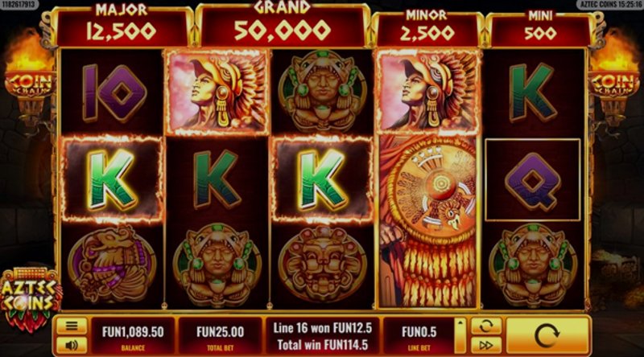This screenshot has width=644, height=357.
Task: Open the hamburger menu button
Action: coord(72,326)
